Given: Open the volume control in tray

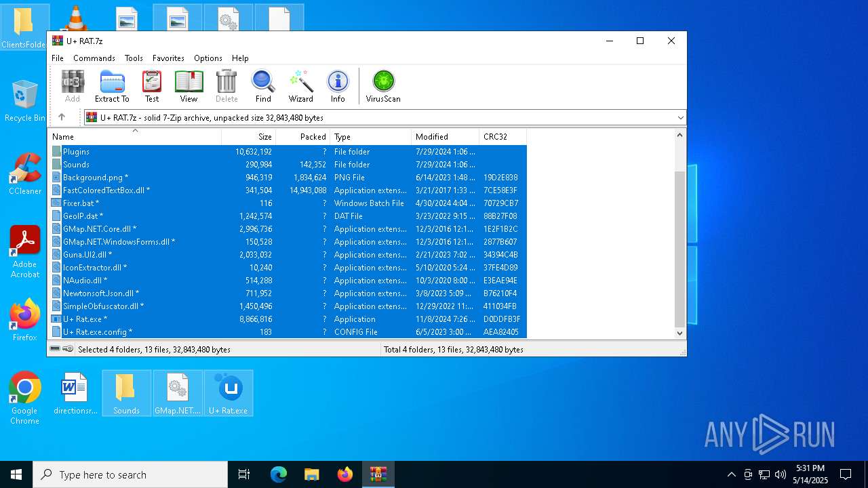Looking at the screenshot, I should pyautogui.click(x=781, y=474).
